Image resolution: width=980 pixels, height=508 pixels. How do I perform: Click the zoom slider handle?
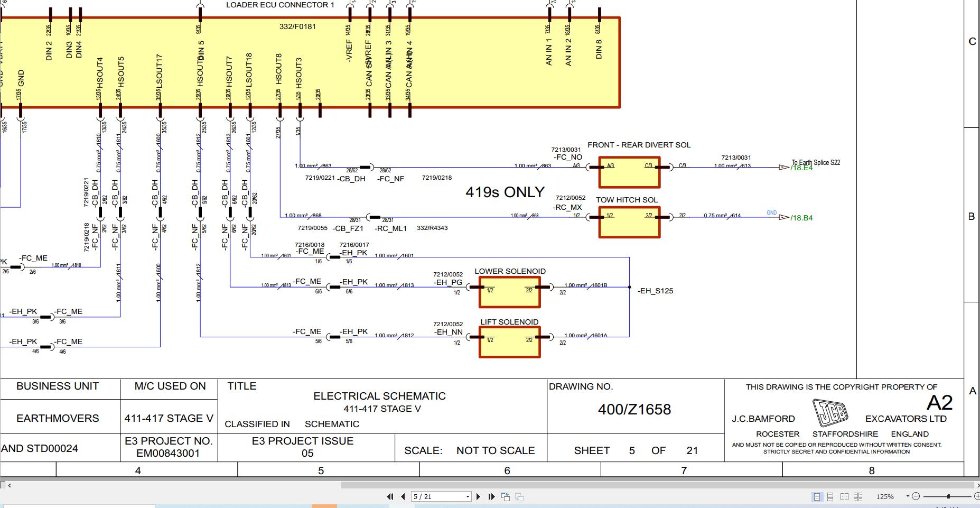pos(948,496)
